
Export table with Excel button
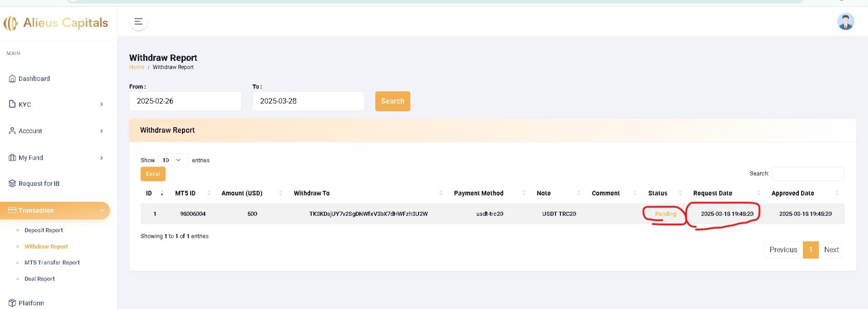click(x=153, y=174)
